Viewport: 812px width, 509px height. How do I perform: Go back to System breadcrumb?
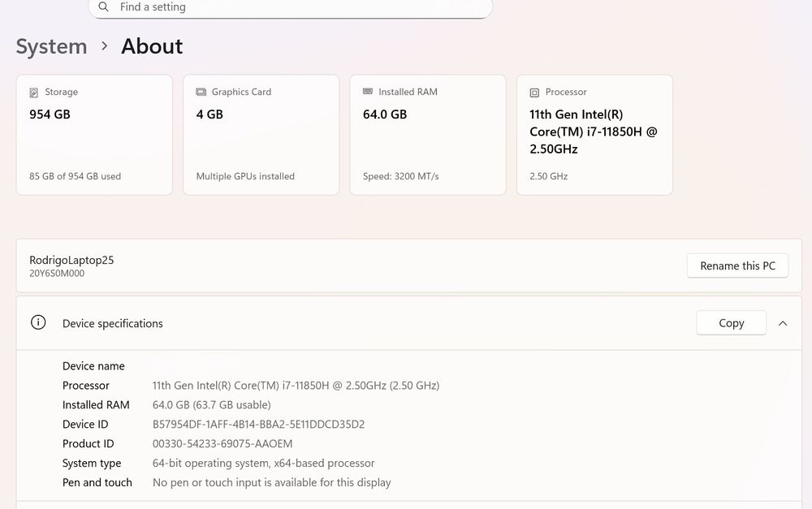pos(51,46)
